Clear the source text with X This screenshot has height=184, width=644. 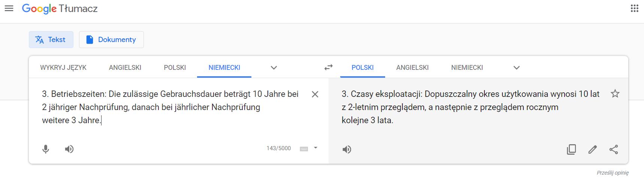pyautogui.click(x=315, y=94)
